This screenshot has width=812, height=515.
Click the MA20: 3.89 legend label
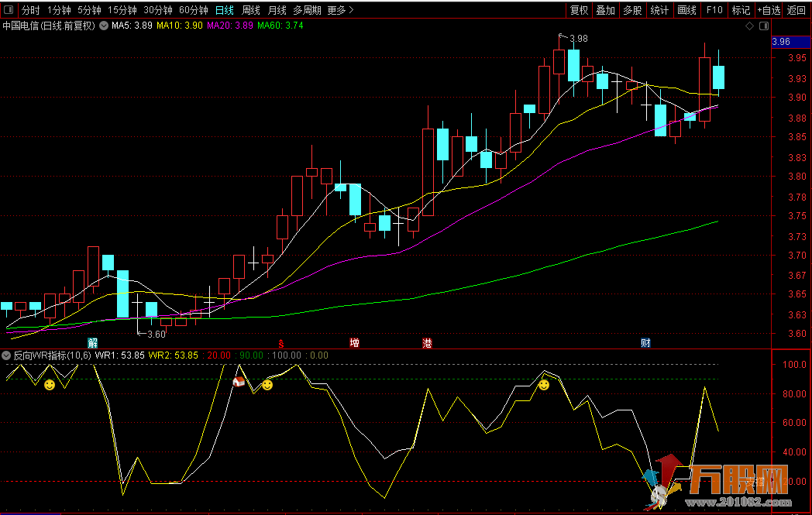(230, 26)
